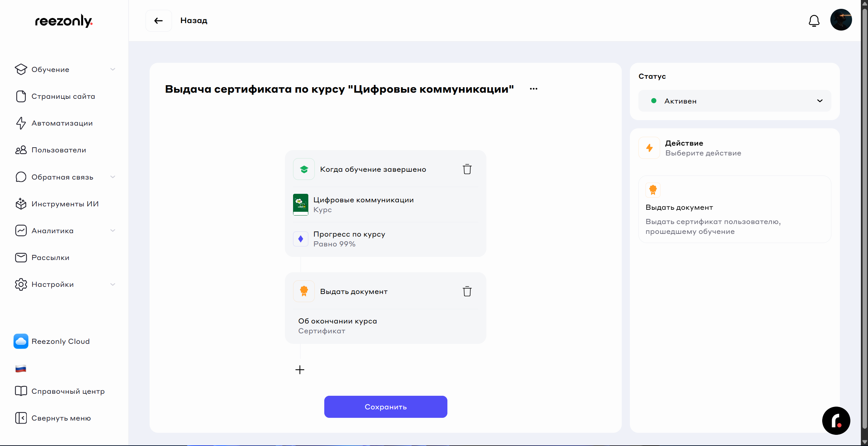Go to Пользователи section

tap(59, 150)
